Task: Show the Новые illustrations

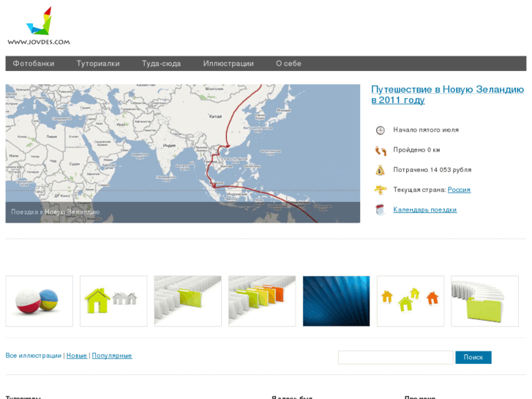Action: coord(77,356)
